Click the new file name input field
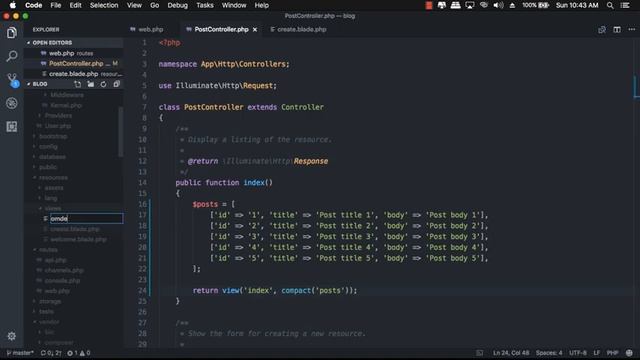 tap(87, 218)
